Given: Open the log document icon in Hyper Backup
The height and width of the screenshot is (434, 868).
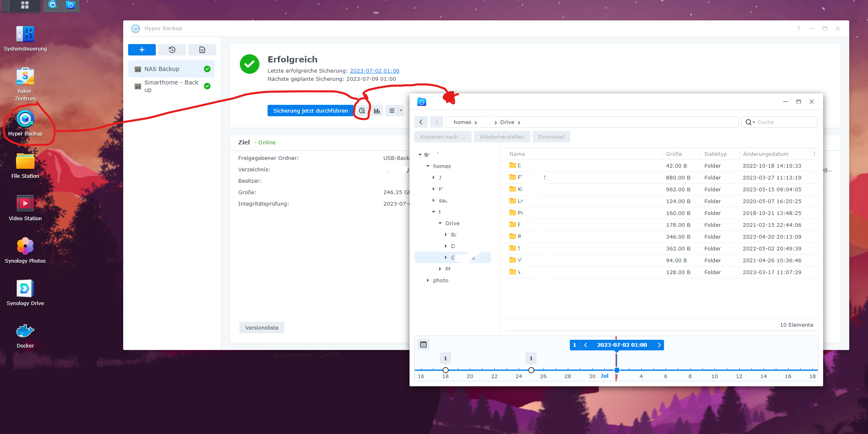Looking at the screenshot, I should [x=202, y=50].
